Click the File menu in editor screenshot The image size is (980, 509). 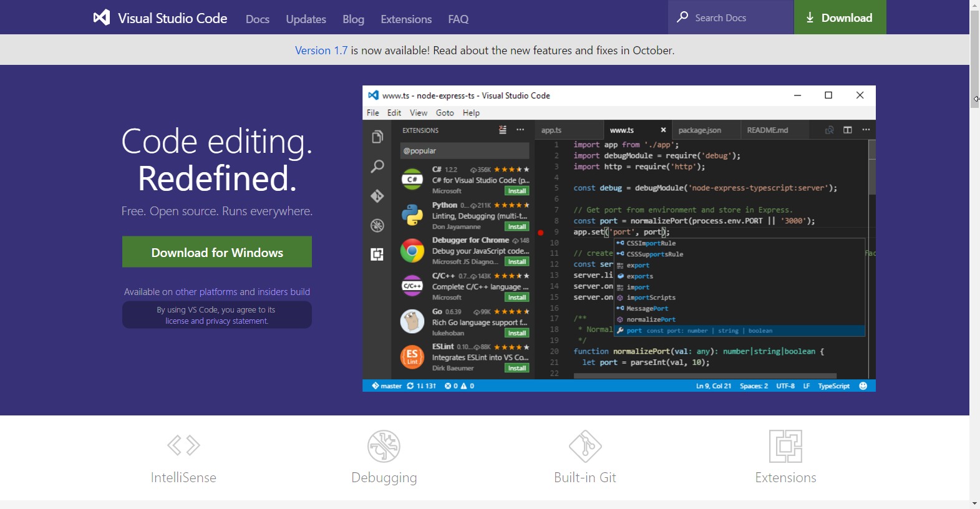point(373,113)
